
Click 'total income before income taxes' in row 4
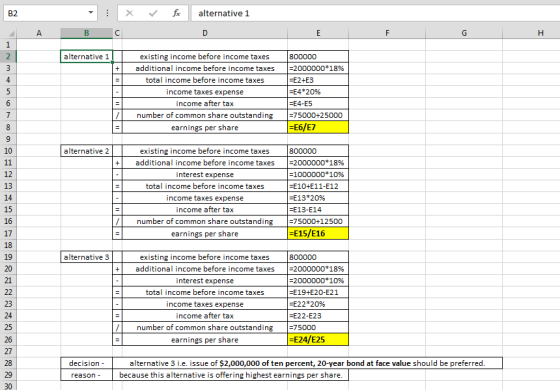coord(205,80)
